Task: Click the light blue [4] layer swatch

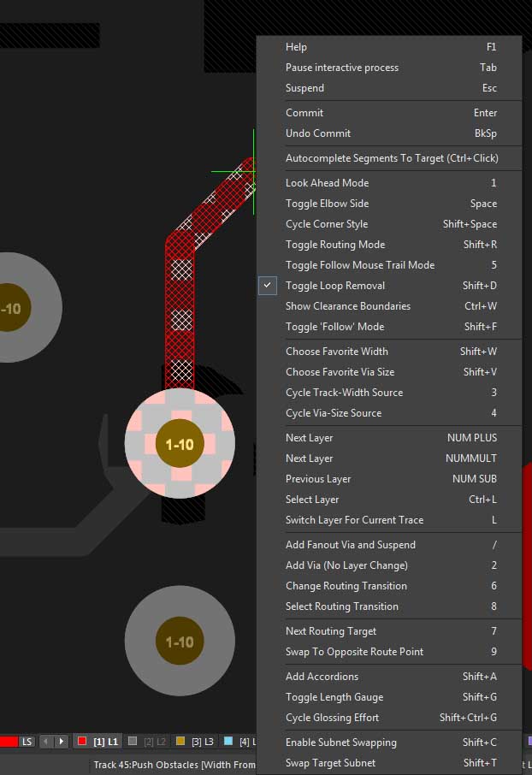Action: coord(228,741)
